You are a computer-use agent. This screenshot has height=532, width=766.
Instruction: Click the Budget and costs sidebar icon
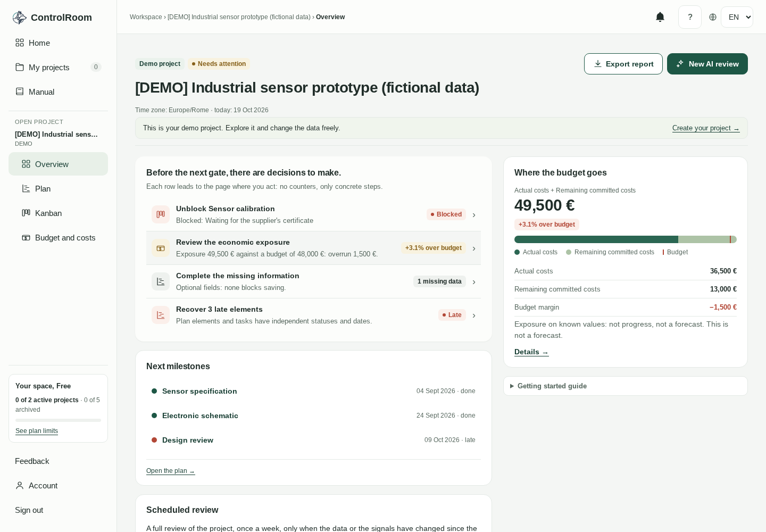coord(26,237)
